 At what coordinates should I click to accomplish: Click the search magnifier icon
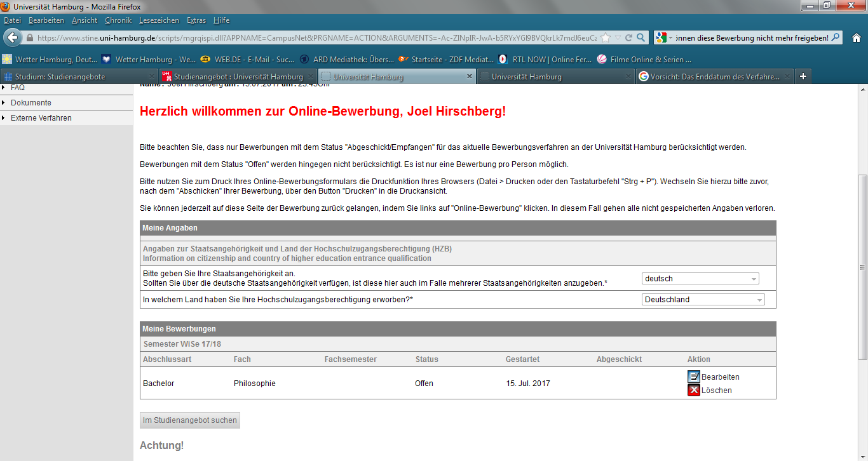pyautogui.click(x=642, y=37)
